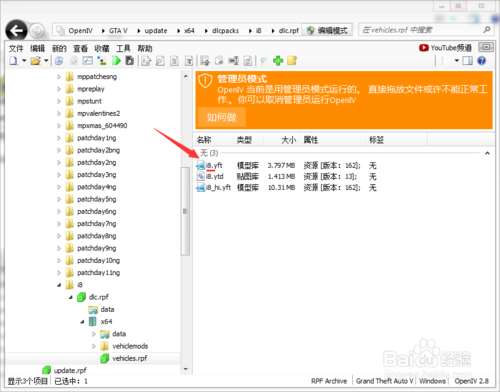Click the yellow note icon in toolbar
500x392 pixels.
[x=292, y=60]
